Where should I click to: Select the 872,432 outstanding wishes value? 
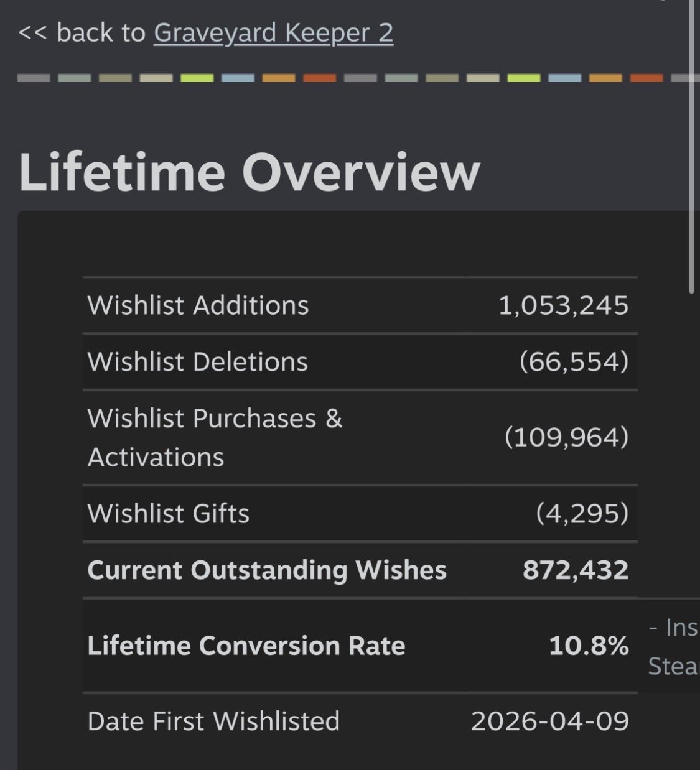576,570
